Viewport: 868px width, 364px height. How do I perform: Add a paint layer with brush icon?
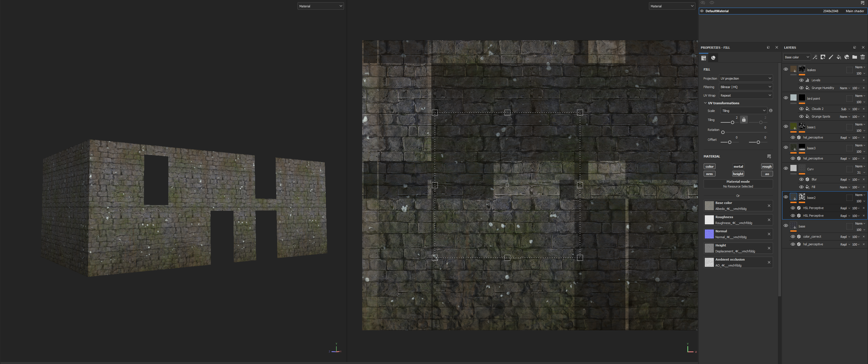pyautogui.click(x=831, y=57)
